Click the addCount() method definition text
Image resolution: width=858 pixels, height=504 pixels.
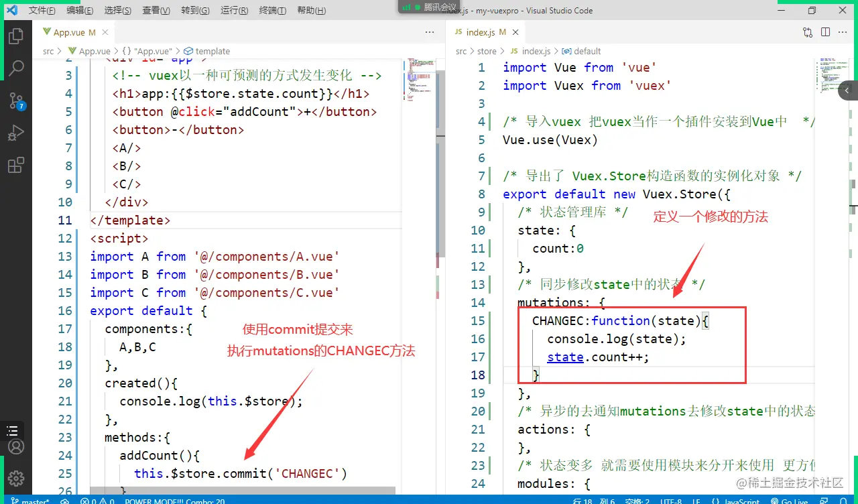(160, 456)
